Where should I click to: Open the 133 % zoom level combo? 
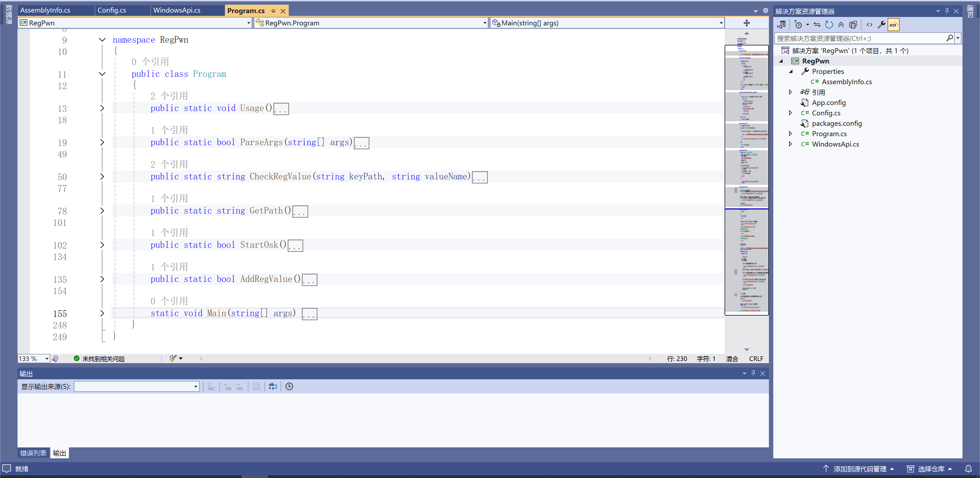(x=47, y=358)
